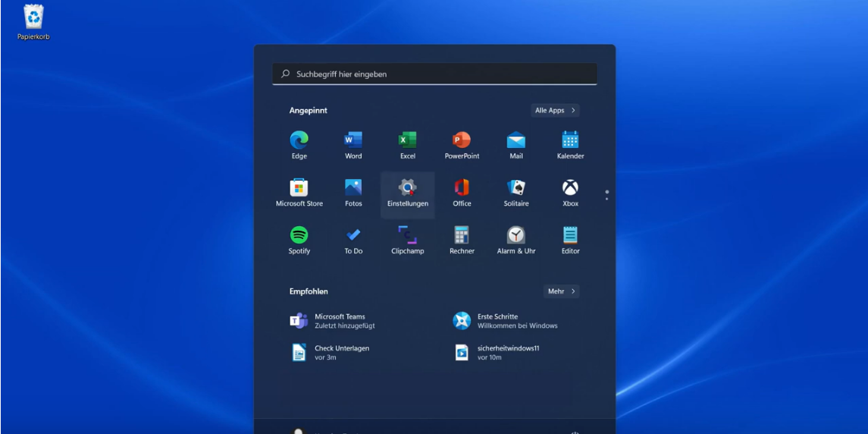Launch Microsoft Store
This screenshot has width=868, height=434.
[x=299, y=193]
